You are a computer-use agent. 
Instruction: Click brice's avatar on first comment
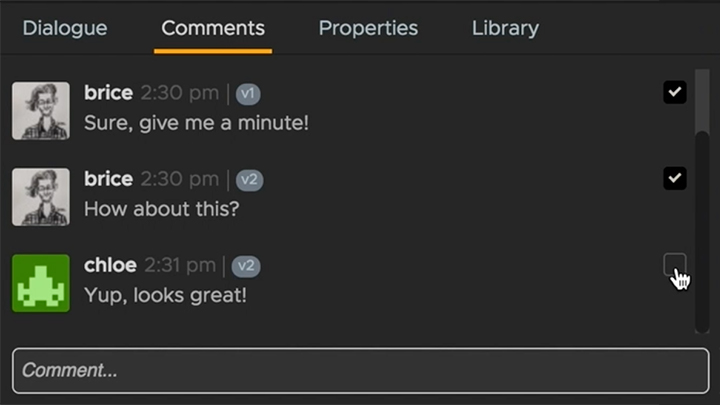point(41,110)
